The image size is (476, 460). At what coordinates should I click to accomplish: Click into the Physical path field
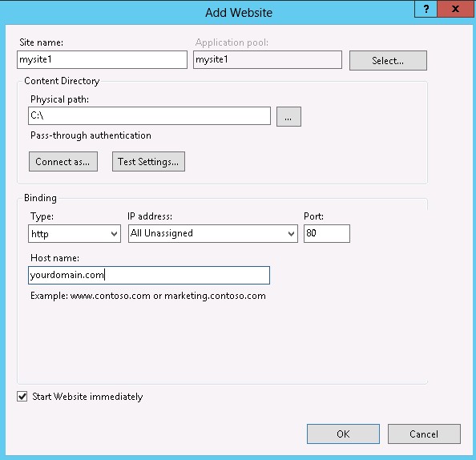[x=149, y=115]
